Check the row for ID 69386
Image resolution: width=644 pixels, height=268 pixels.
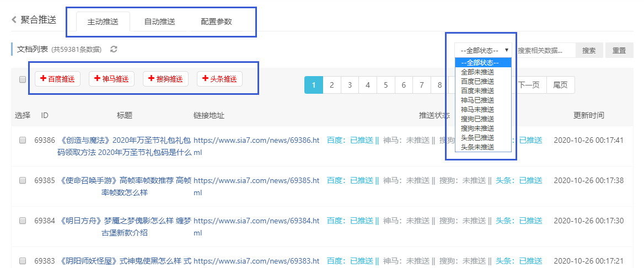23,140
